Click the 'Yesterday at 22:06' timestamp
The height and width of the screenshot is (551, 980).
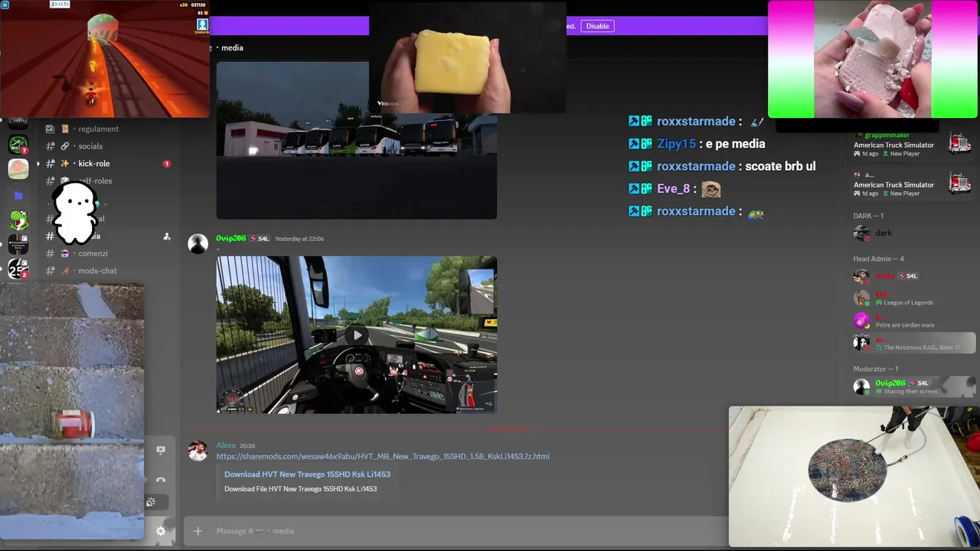(x=299, y=239)
